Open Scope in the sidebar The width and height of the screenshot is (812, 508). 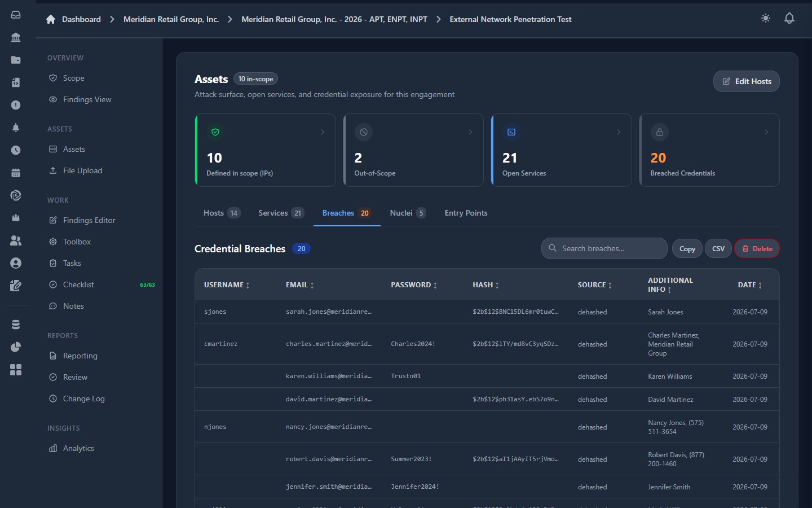coord(101,78)
